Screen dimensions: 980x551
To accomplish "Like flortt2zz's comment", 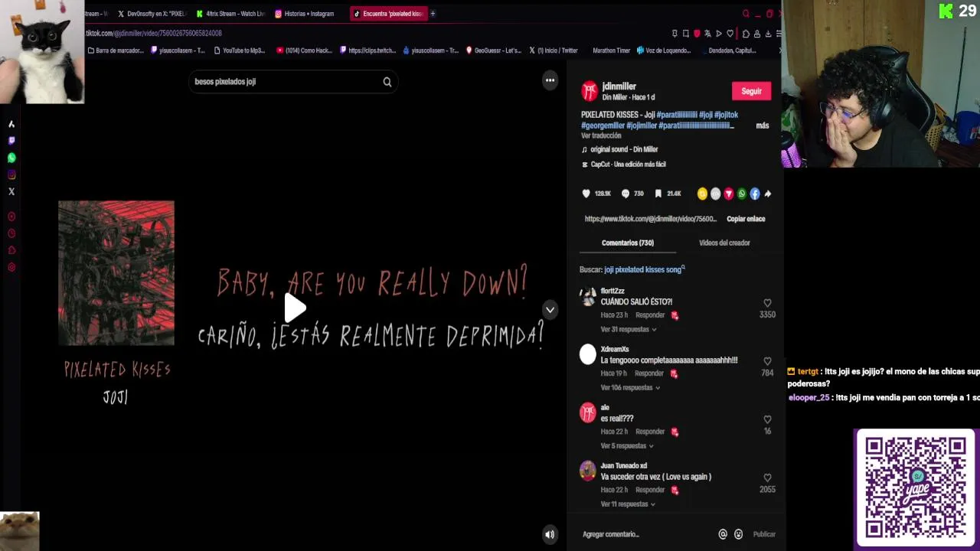I will point(767,303).
